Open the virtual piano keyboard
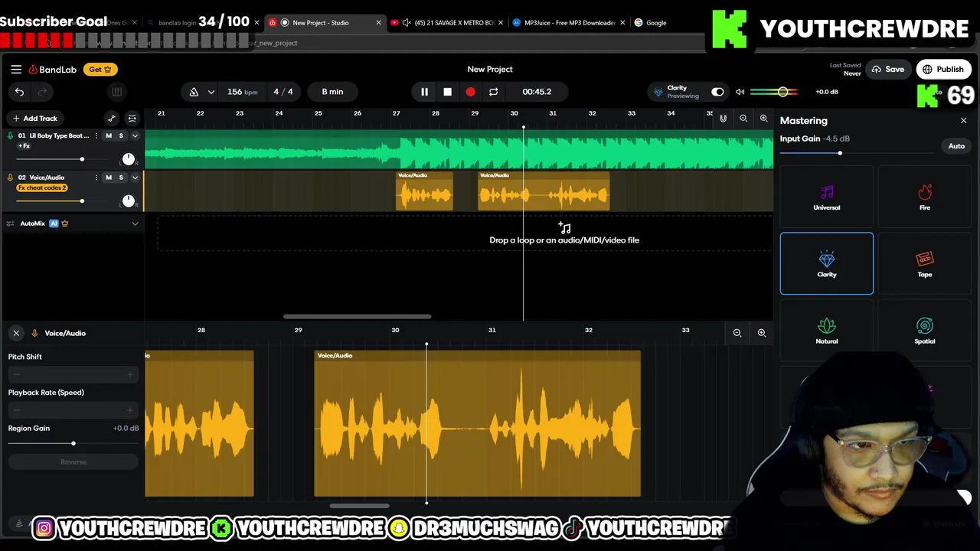 116,92
